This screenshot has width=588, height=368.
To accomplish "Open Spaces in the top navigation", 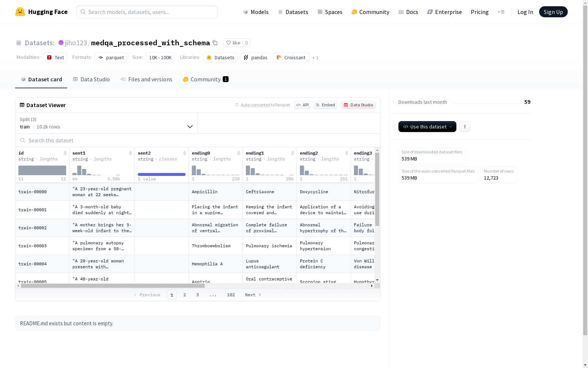I will [330, 12].
